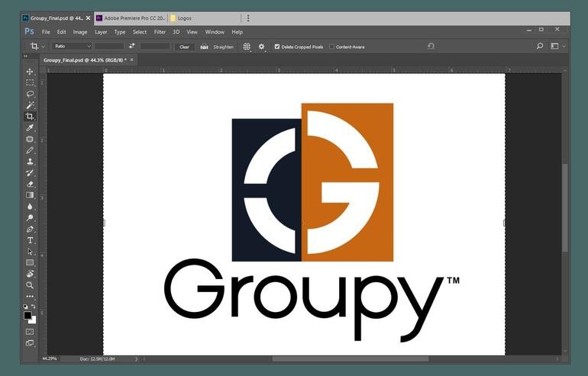Swap crop width and height values

click(x=131, y=47)
